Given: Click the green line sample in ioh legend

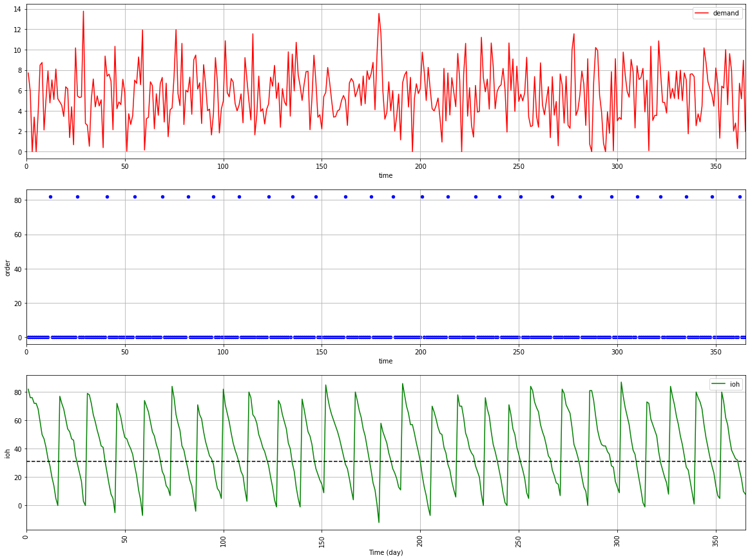Looking at the screenshot, I should (719, 384).
